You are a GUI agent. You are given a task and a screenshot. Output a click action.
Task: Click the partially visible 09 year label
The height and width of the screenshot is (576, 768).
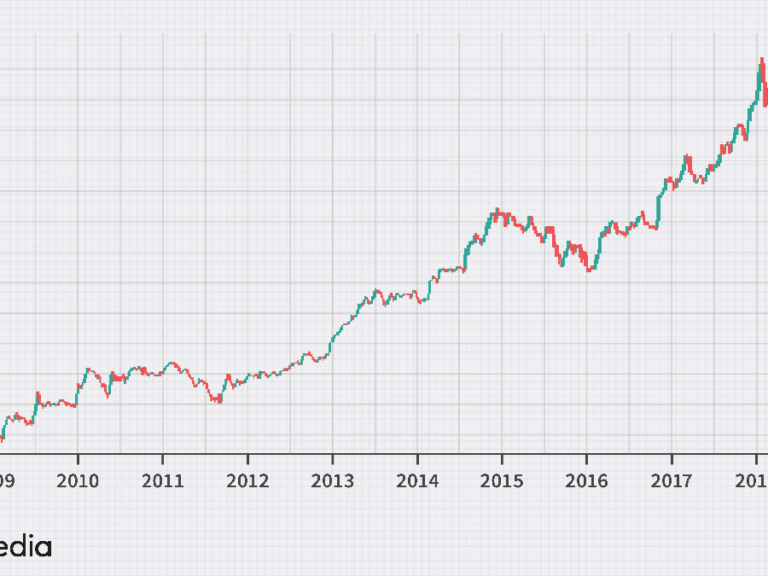(x=7, y=481)
